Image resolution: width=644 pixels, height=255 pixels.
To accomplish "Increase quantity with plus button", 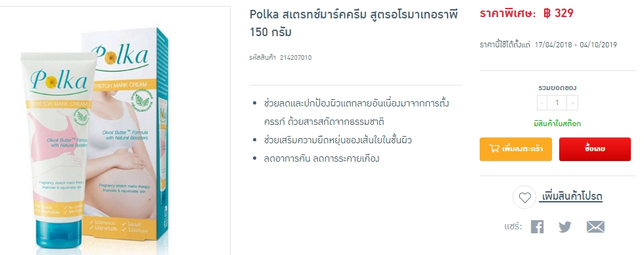I will tap(572, 103).
